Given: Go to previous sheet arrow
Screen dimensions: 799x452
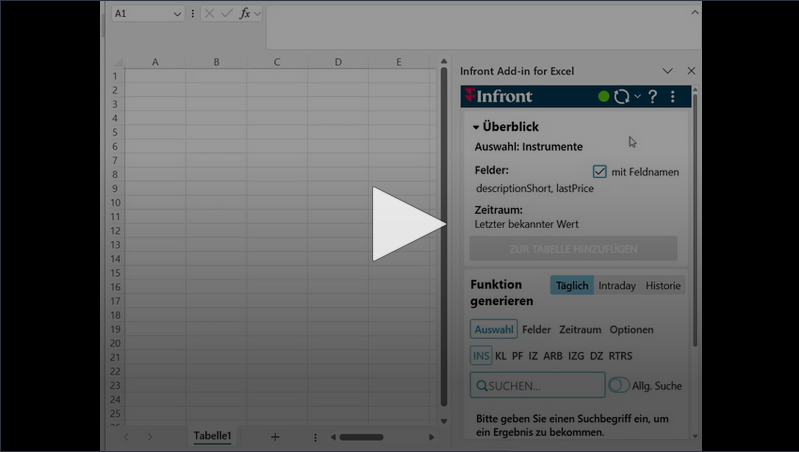Looking at the screenshot, I should [126, 437].
